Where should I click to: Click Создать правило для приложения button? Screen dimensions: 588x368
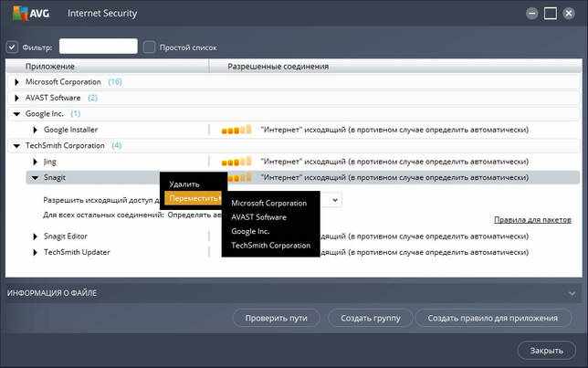[x=493, y=318]
